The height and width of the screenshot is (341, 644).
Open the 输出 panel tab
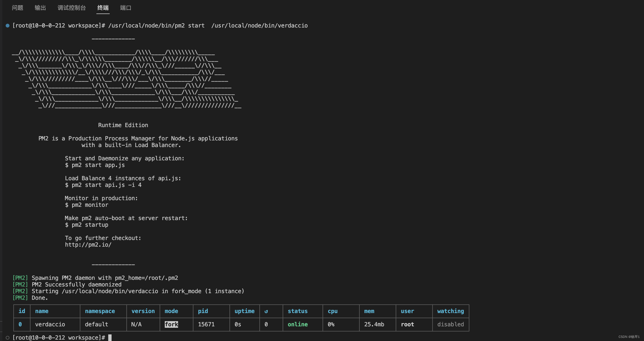(x=40, y=8)
